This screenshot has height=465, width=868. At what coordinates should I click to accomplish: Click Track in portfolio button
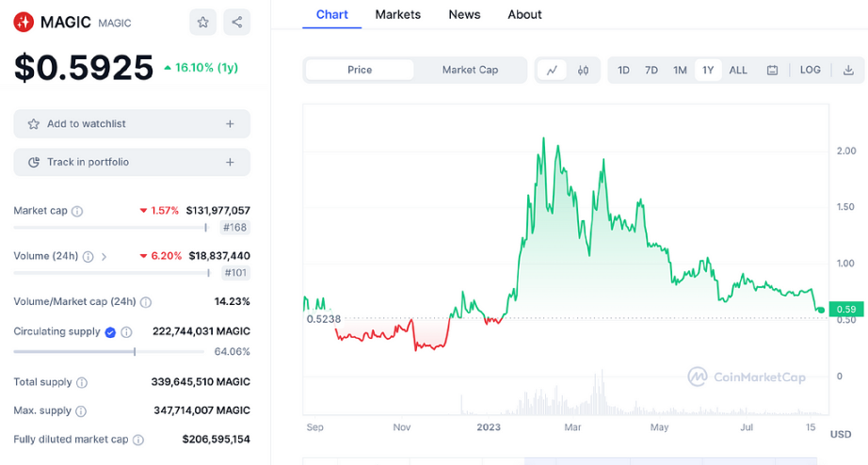pos(132,162)
